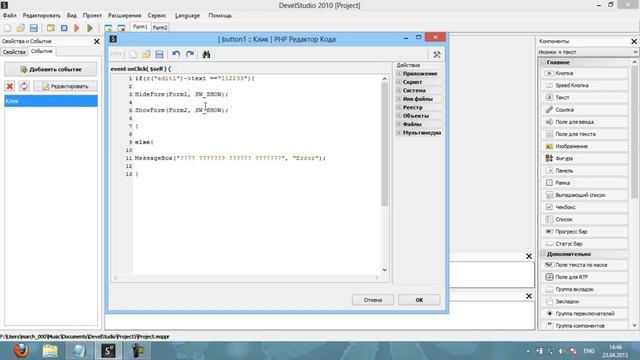Viewport: 640px width, 360px height.
Task: Select the Кнопка component
Action: pyautogui.click(x=584, y=73)
